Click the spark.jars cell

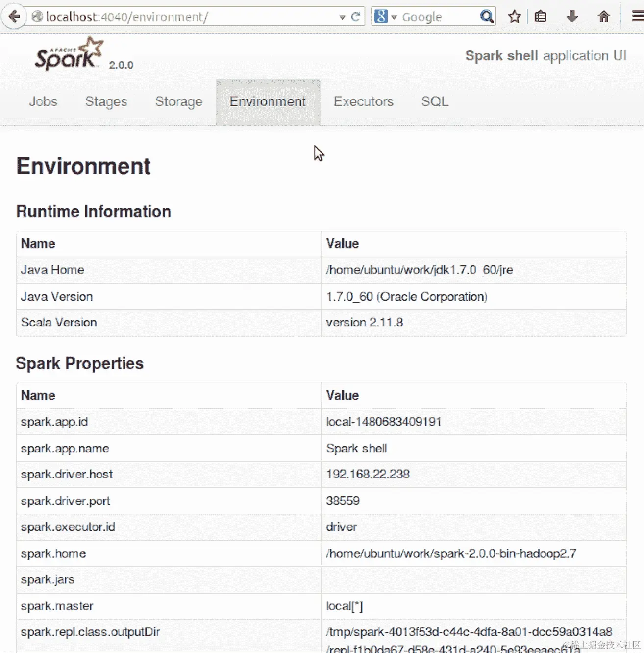(x=169, y=580)
